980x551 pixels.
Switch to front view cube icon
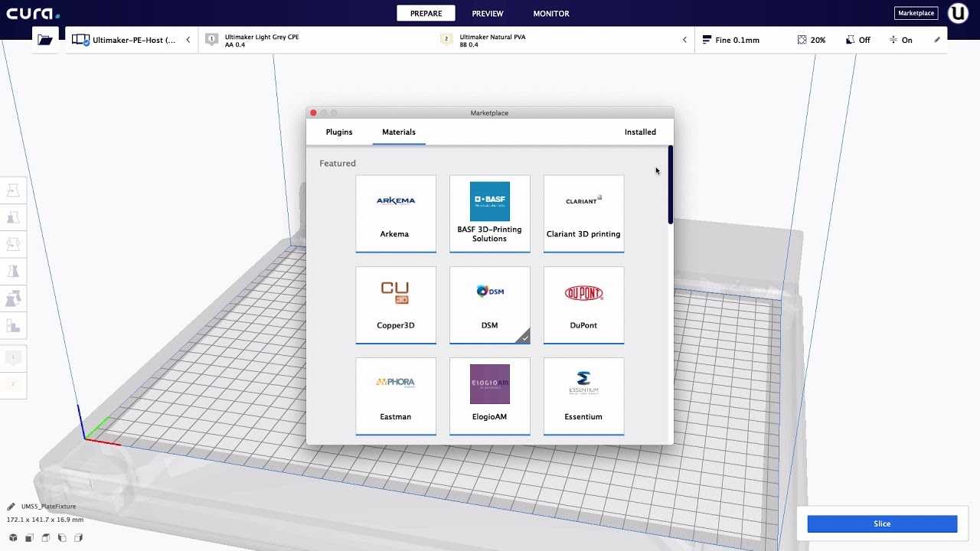point(29,537)
